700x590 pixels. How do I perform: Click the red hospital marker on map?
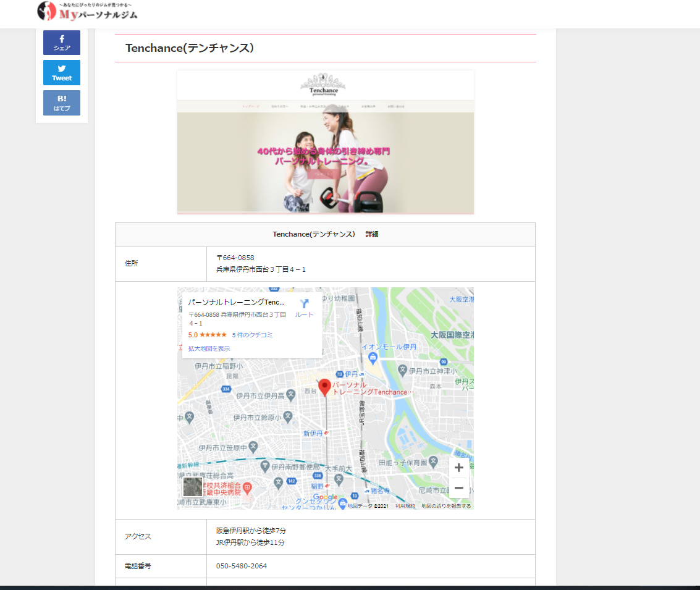247,488
